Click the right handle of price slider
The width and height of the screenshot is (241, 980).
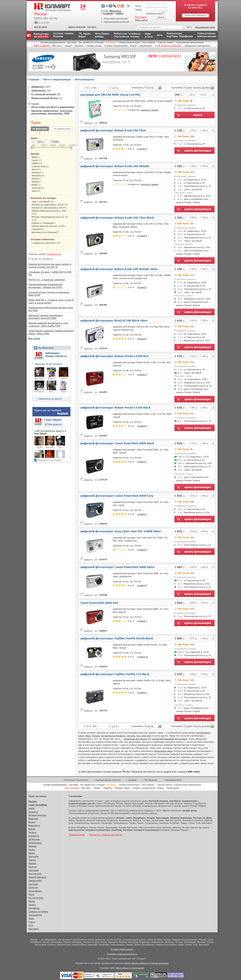click(x=71, y=147)
